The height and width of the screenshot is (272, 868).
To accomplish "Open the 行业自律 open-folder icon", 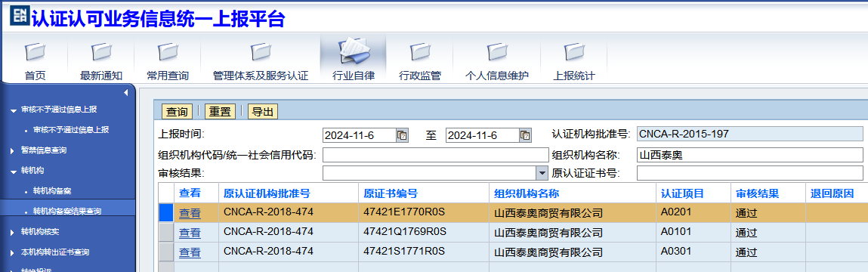I will pos(354,51).
